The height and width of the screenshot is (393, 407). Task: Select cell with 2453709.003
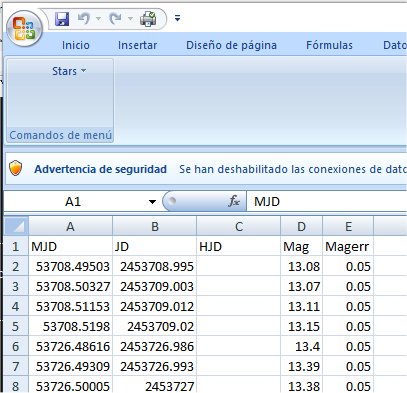pos(155,286)
